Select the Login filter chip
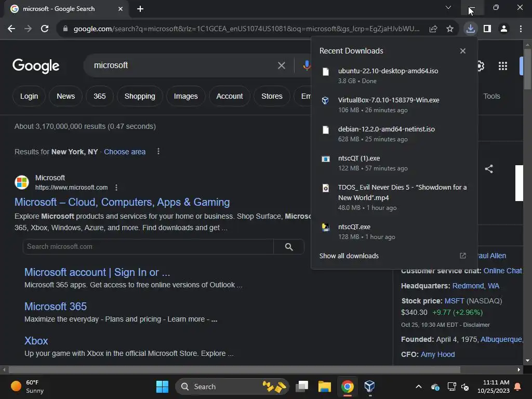Screen dimensions: 532x399 tap(29, 96)
